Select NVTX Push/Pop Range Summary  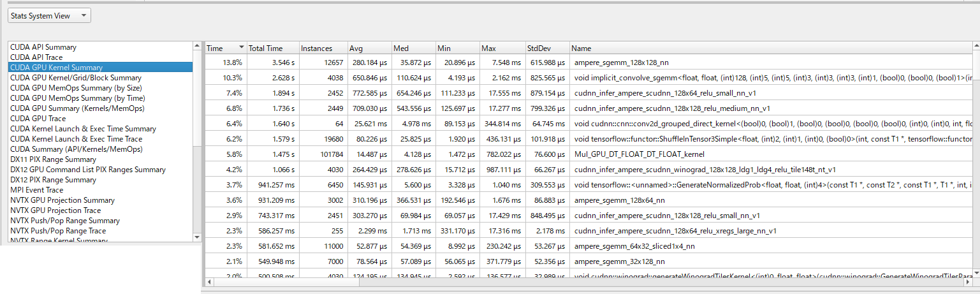(x=65, y=221)
